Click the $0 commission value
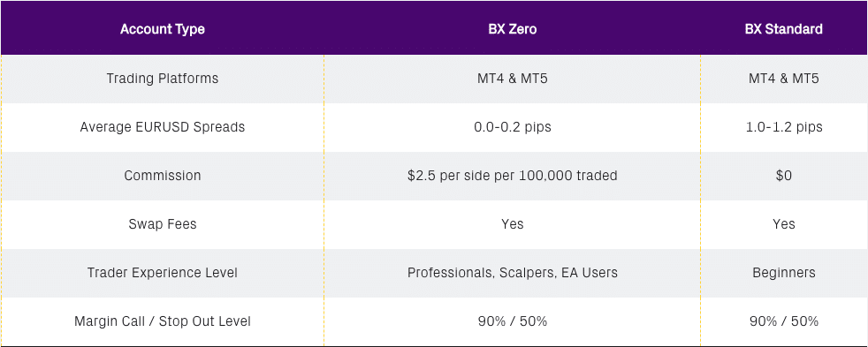This screenshot has height=347, width=868. [x=784, y=176]
